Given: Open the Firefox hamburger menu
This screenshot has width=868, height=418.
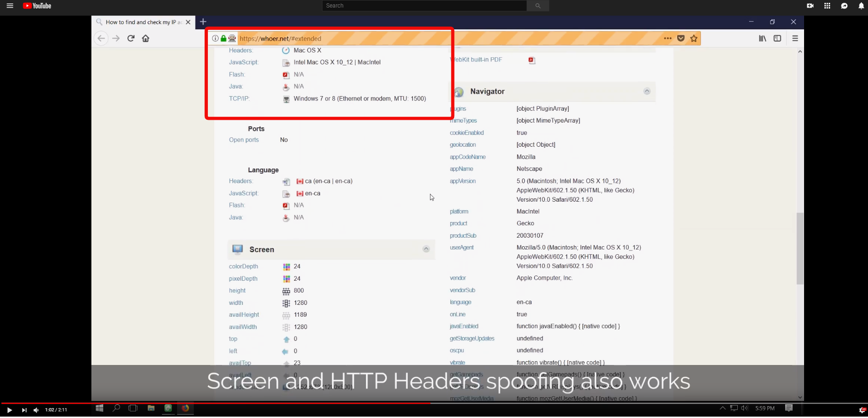Looking at the screenshot, I should pyautogui.click(x=795, y=38).
